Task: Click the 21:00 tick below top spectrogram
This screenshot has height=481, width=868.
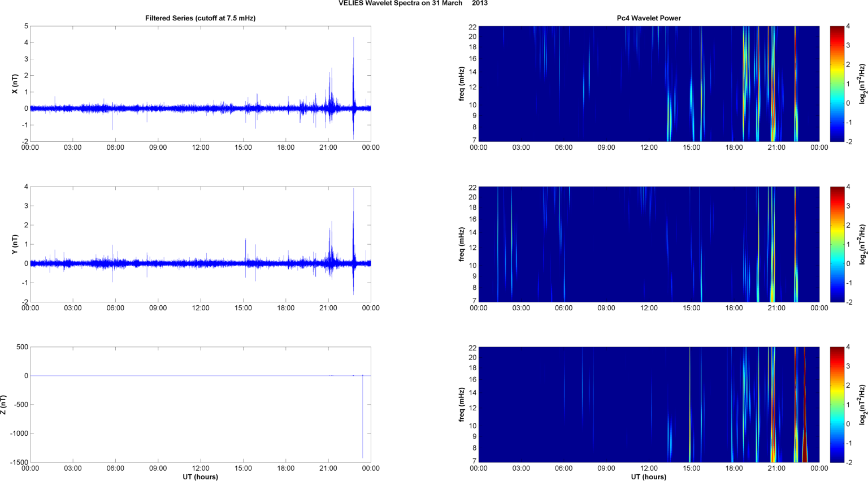Action: pos(776,148)
